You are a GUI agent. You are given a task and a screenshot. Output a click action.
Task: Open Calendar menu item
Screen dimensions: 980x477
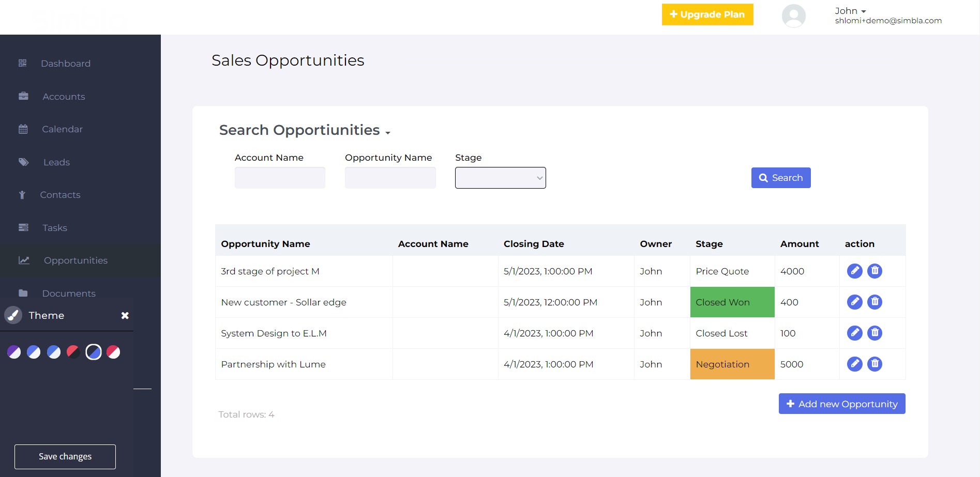point(62,129)
